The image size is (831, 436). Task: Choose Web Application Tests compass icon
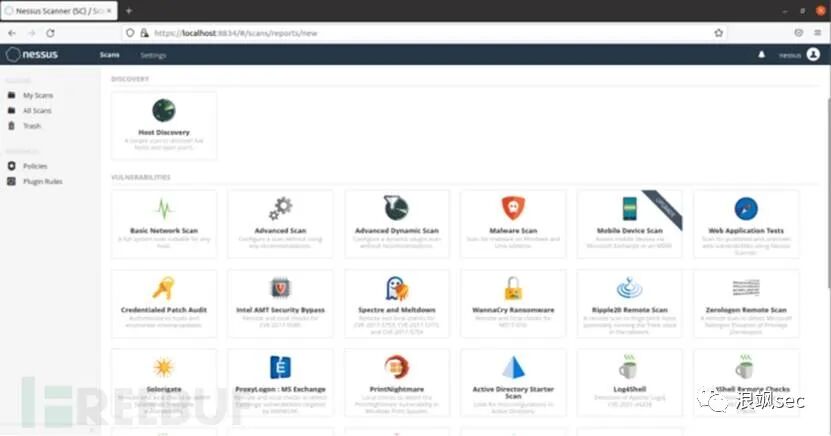pos(746,208)
